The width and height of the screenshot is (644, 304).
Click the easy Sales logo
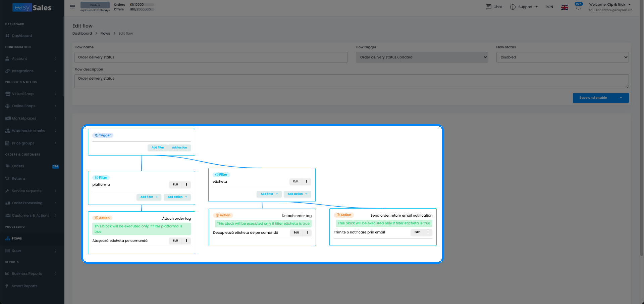coord(32,7)
